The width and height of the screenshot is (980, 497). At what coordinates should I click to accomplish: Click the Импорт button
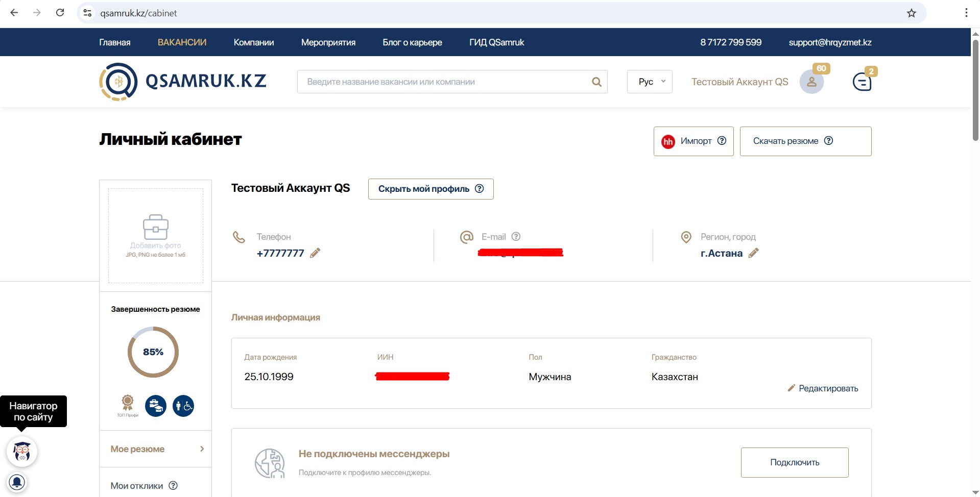point(694,141)
